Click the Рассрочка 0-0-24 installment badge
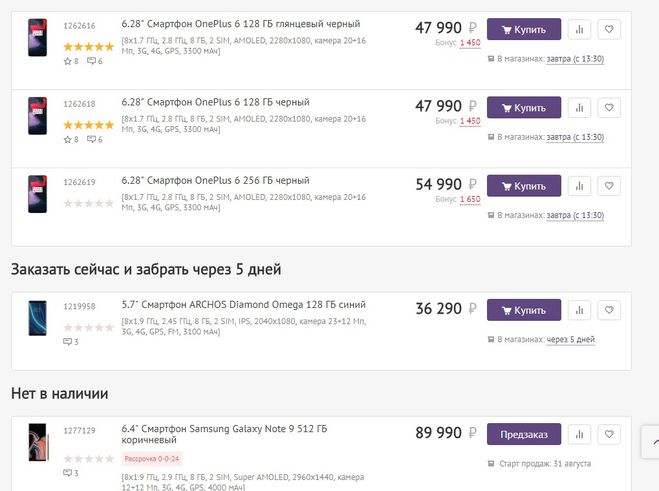659x491 pixels. (x=152, y=459)
